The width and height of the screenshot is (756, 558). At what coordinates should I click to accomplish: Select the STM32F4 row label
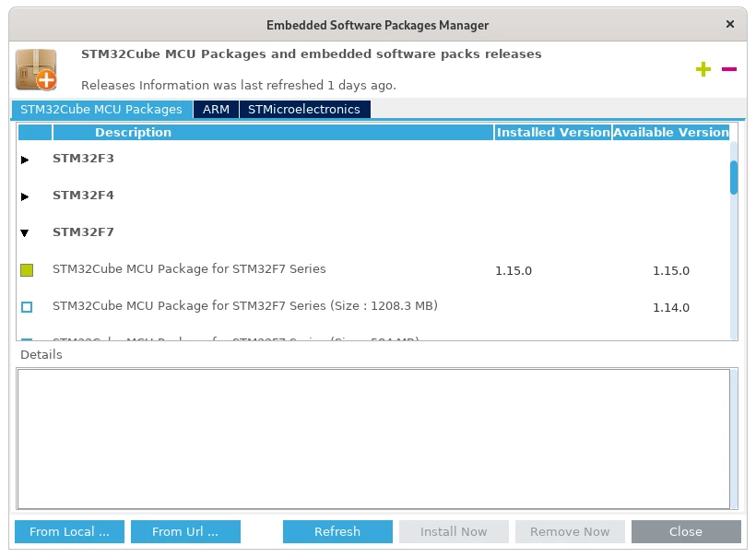[83, 196]
